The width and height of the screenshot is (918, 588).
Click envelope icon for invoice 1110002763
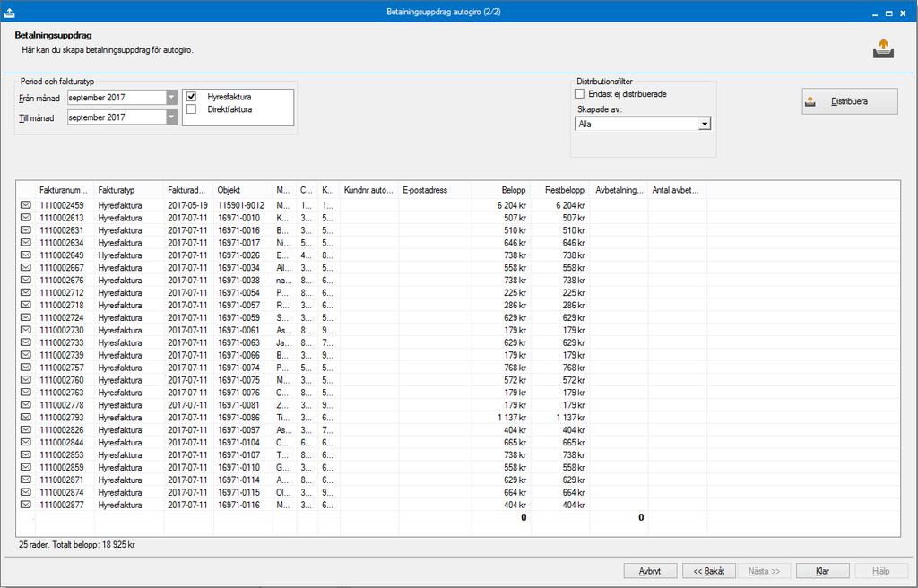(26, 393)
